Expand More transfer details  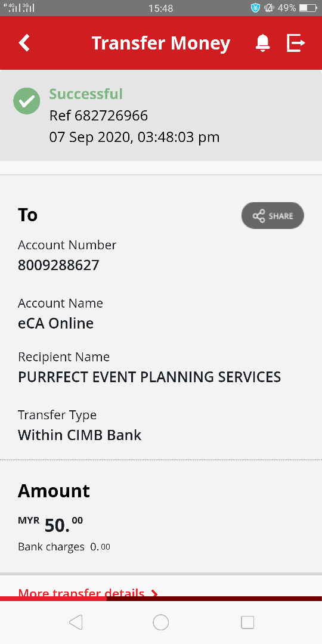click(88, 593)
